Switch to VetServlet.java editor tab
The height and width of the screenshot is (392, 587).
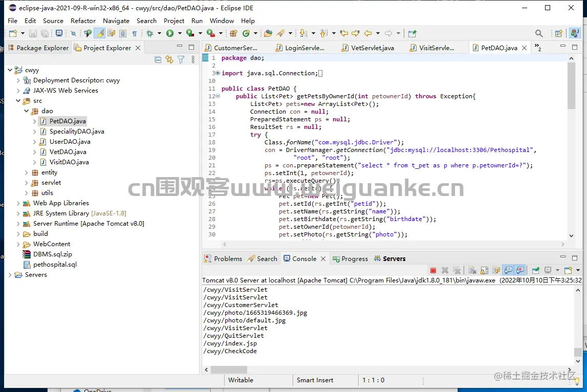click(x=367, y=48)
